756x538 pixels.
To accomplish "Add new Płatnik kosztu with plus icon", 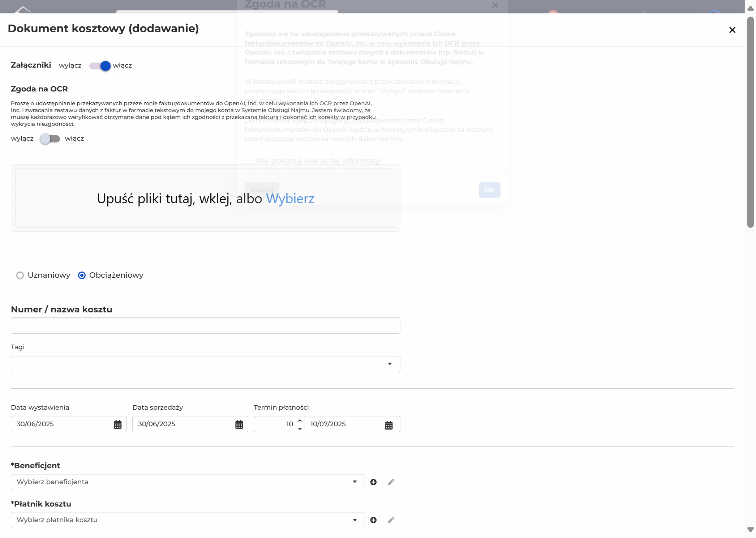I will 374,520.
